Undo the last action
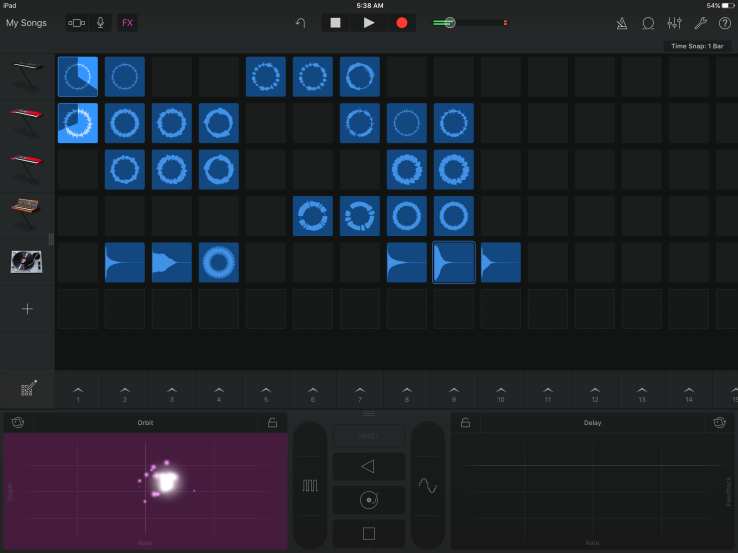The image size is (738, 553). click(x=300, y=23)
